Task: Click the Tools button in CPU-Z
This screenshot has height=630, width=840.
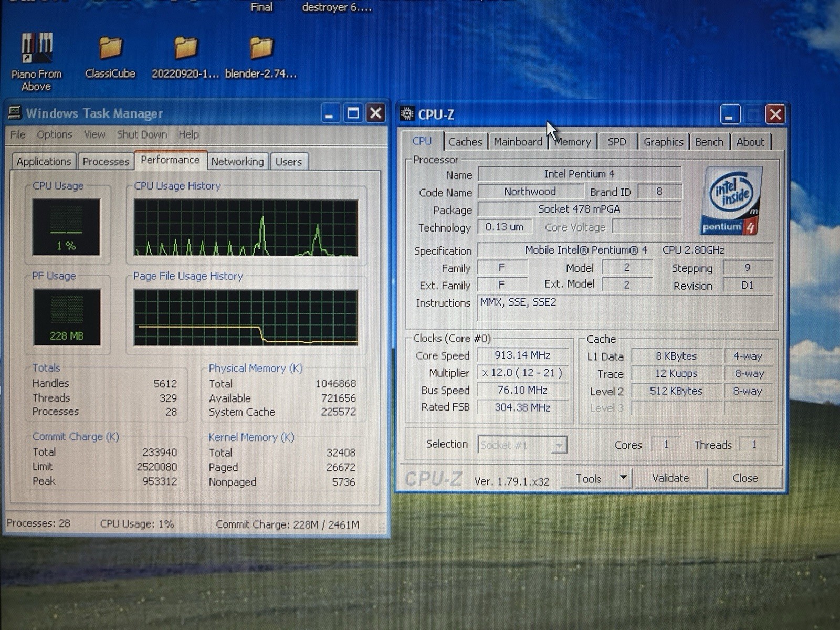Action: (588, 478)
